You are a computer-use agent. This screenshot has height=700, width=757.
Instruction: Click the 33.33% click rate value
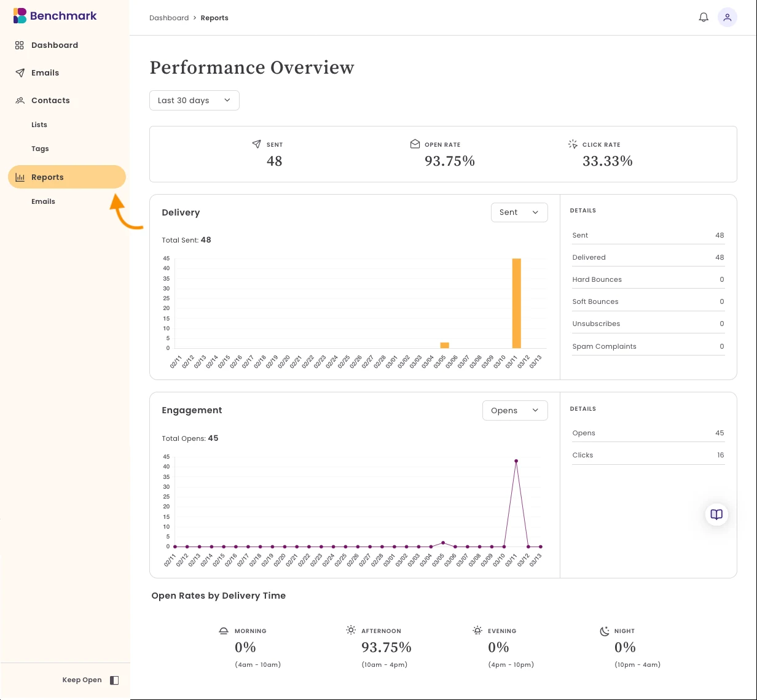608,161
